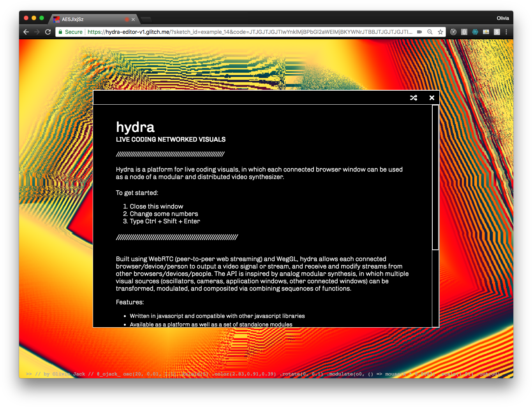Screen dimensions: 532x407
Task: Click the 'To get started:' text
Action: 137,193
